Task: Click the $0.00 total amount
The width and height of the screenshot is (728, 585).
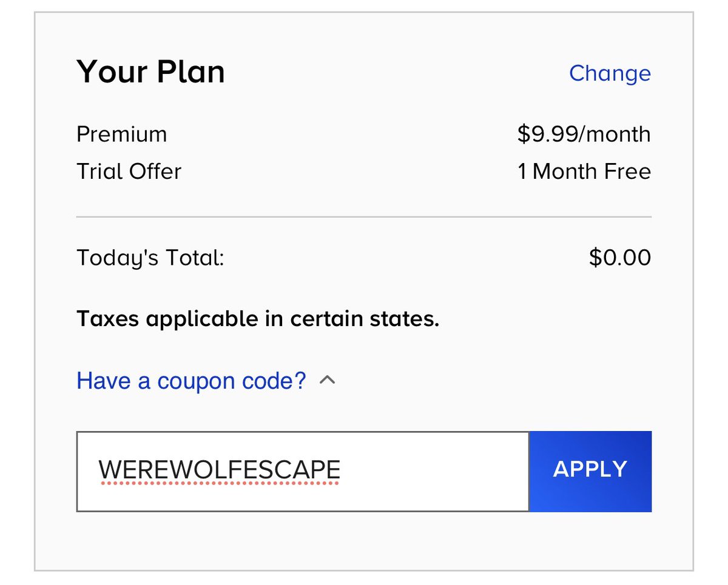Action: coord(619,258)
